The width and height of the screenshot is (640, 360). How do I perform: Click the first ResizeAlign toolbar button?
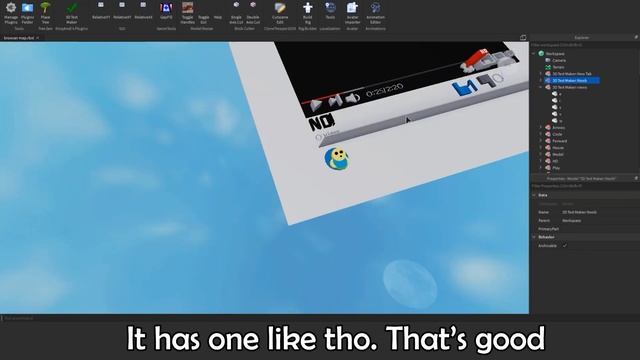click(101, 11)
